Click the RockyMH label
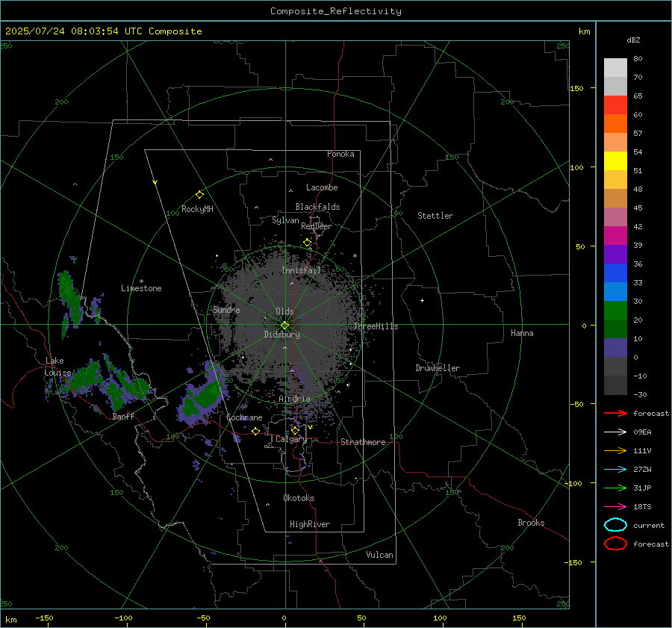The height and width of the screenshot is (628, 672). [x=197, y=209]
